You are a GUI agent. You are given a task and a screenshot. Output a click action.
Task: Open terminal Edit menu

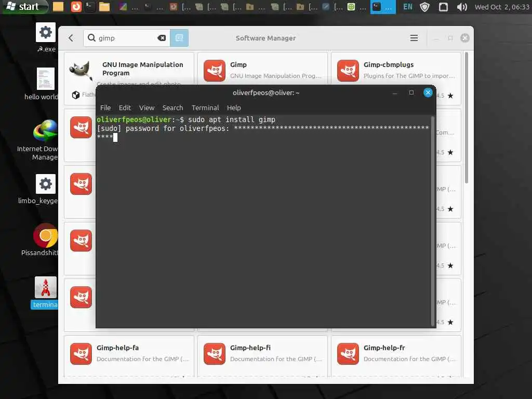pos(125,108)
